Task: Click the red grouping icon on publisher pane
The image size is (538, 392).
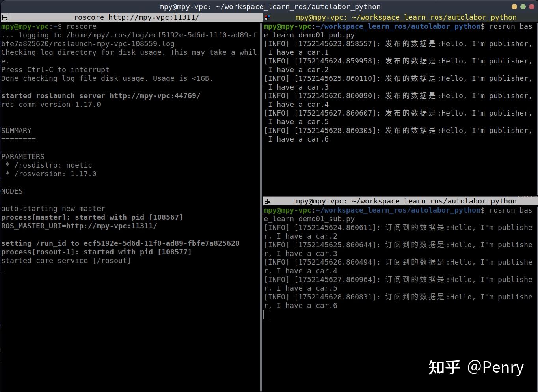Action: [268, 17]
